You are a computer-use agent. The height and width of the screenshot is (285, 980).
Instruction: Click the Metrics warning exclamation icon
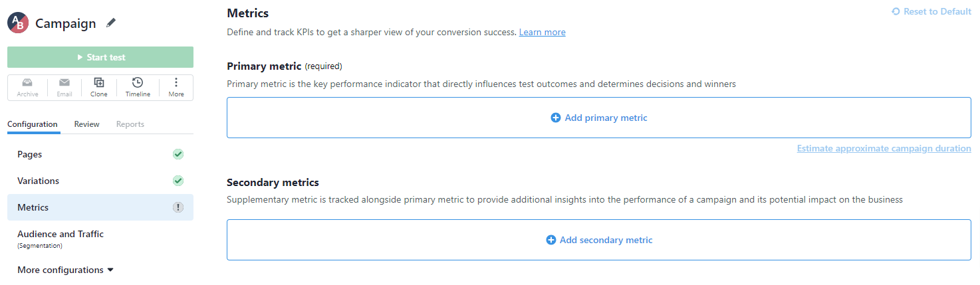tap(178, 207)
